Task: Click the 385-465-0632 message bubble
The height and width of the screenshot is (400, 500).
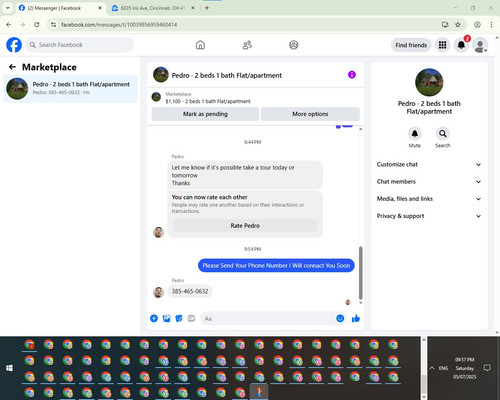Action: pyautogui.click(x=190, y=291)
